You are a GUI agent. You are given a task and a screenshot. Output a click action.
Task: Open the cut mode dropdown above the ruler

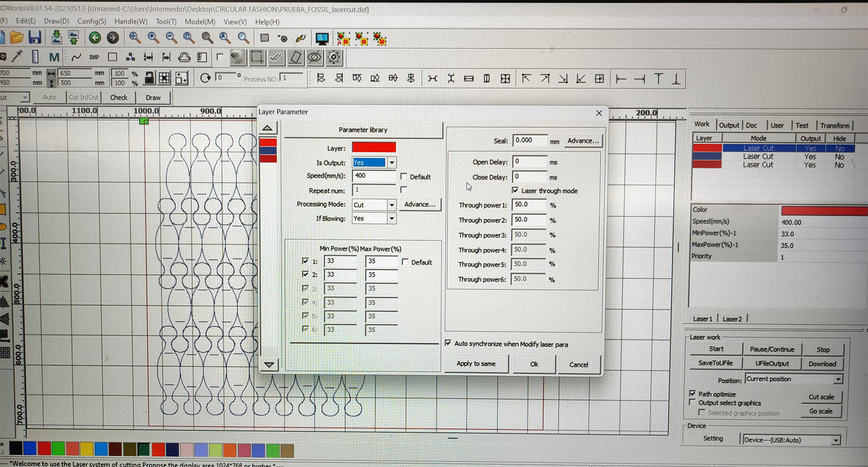24,97
